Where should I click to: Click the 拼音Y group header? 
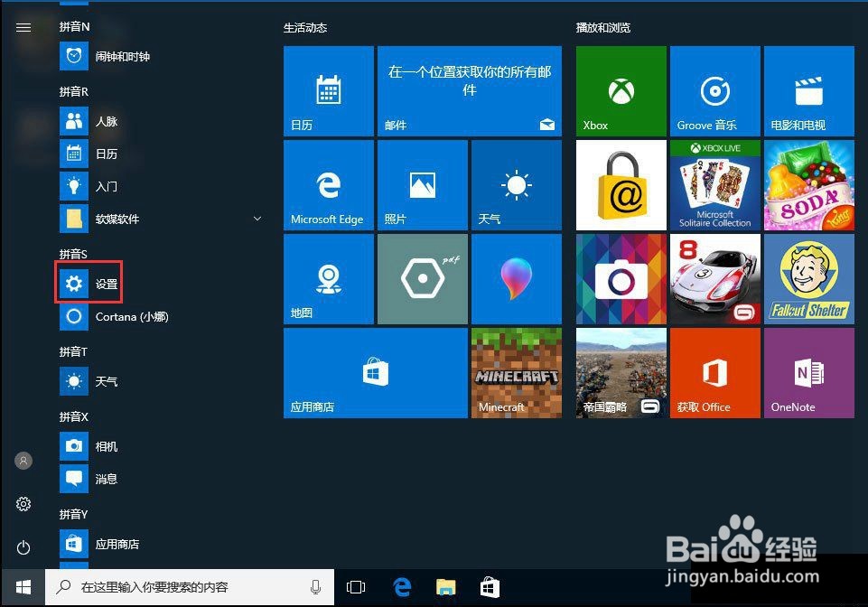point(73,514)
